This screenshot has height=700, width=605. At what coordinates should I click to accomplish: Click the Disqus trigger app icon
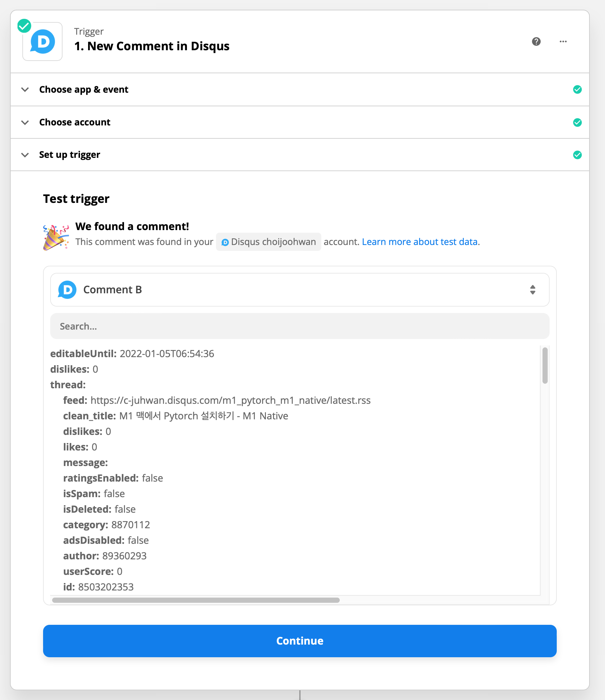tap(42, 41)
